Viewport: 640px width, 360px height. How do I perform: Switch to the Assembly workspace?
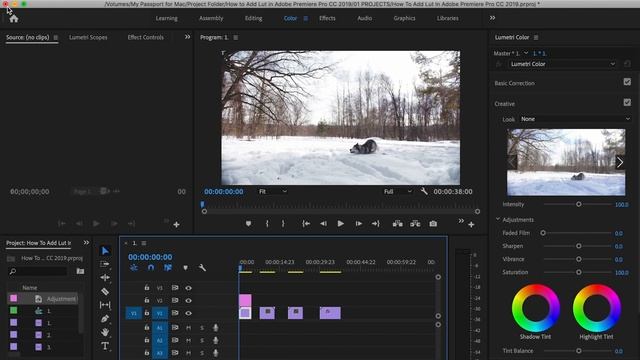point(211,18)
